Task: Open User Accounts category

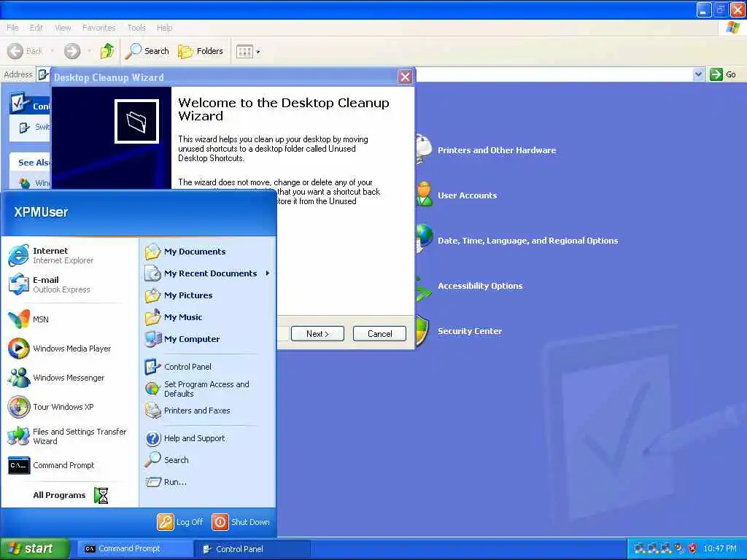Action: [x=468, y=195]
